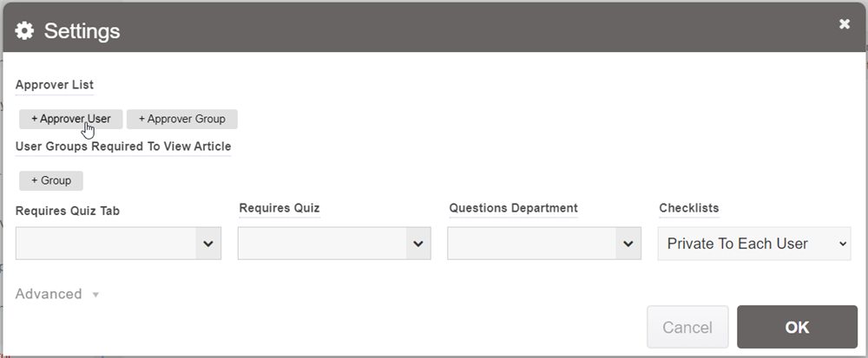This screenshot has height=358, width=868.
Task: Click the small arrow beside Advanced
Action: point(95,295)
